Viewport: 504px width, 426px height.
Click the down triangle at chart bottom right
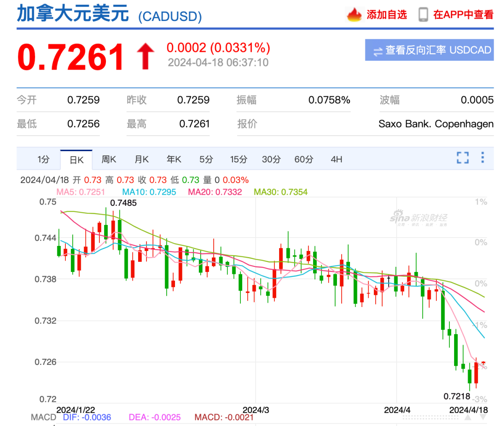(x=483, y=417)
